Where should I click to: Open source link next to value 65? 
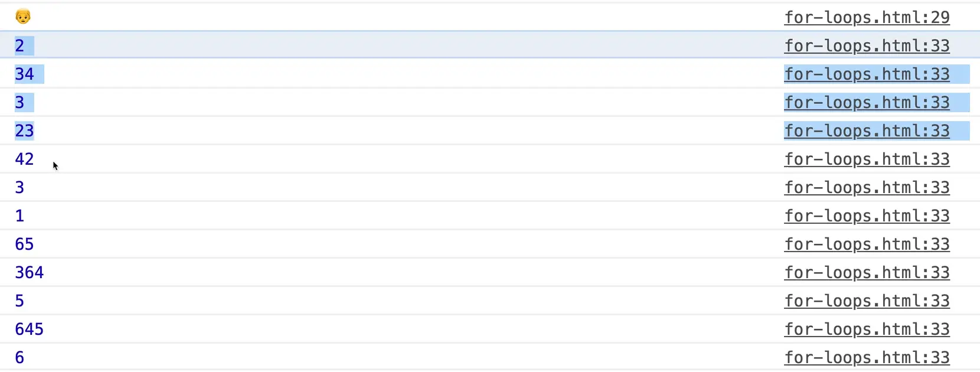point(867,244)
